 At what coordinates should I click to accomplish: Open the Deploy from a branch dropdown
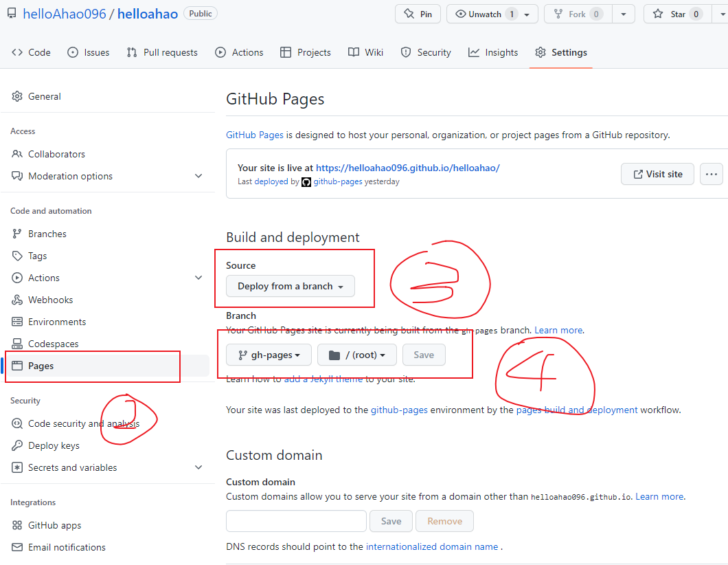click(x=290, y=286)
